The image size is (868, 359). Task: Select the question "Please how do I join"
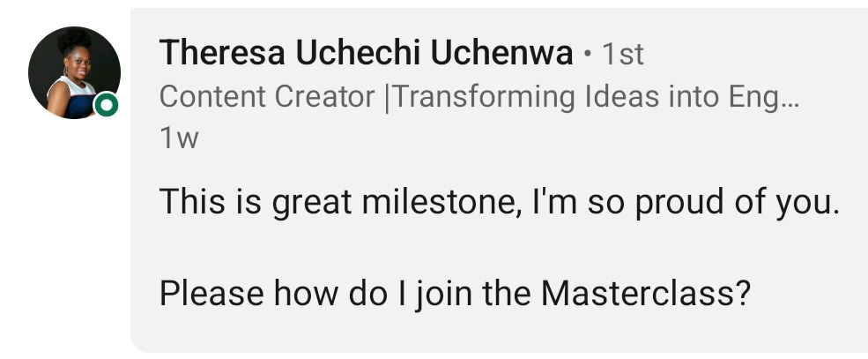(x=455, y=293)
